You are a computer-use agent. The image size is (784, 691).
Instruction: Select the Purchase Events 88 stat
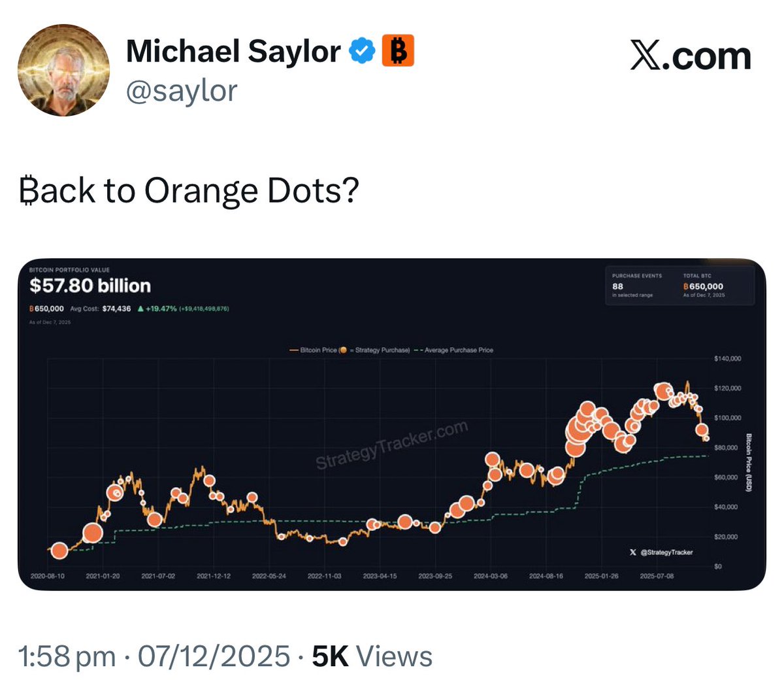click(x=617, y=286)
